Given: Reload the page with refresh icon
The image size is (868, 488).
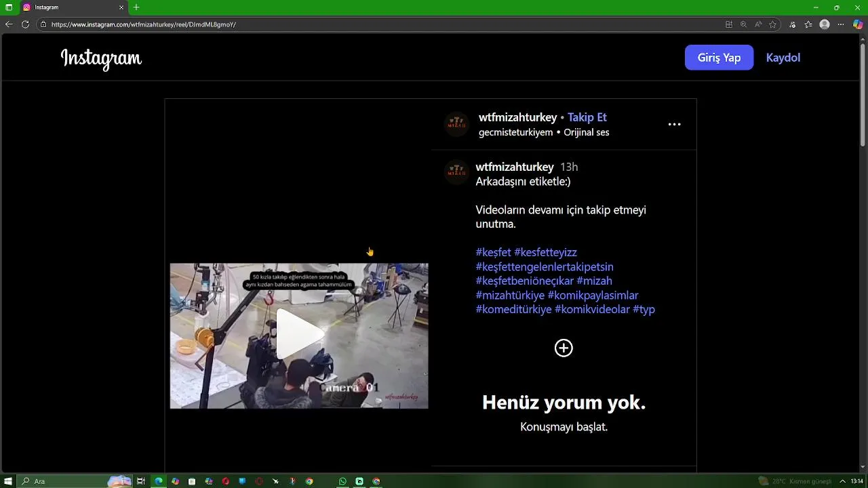Looking at the screenshot, I should tap(25, 24).
